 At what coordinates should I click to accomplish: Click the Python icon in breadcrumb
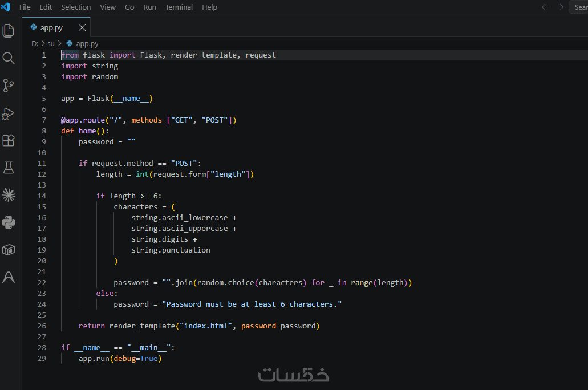tap(70, 43)
